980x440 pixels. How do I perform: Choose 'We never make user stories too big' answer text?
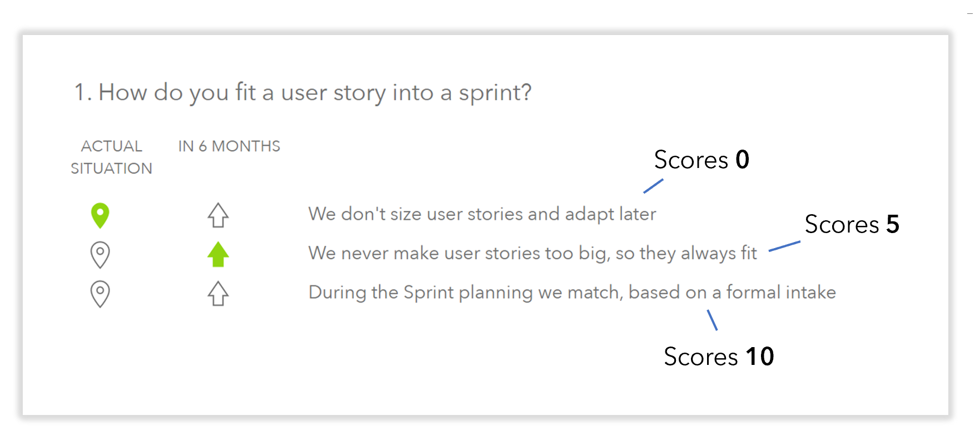coord(532,254)
